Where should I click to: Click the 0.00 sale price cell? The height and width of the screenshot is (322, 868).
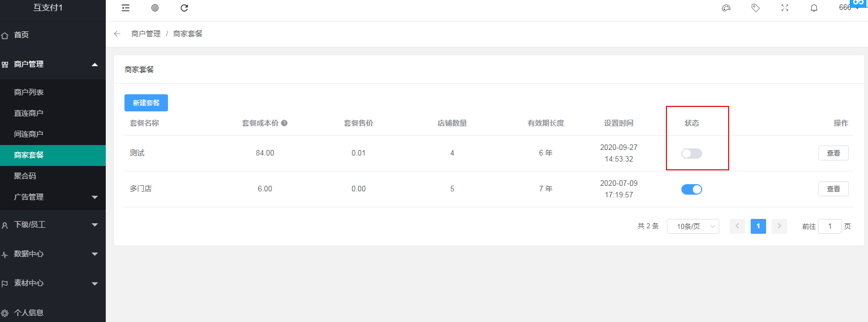359,189
